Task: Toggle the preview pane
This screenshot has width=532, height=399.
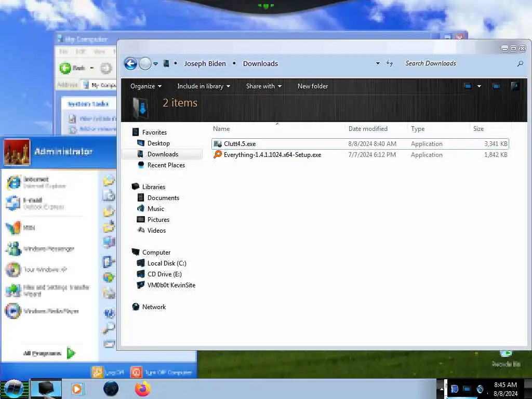Action: (496, 86)
